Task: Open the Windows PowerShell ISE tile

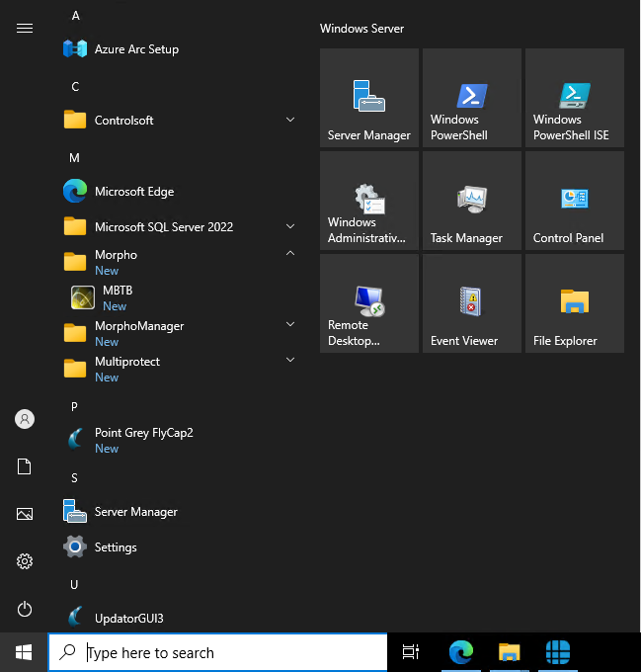Action: [575, 98]
